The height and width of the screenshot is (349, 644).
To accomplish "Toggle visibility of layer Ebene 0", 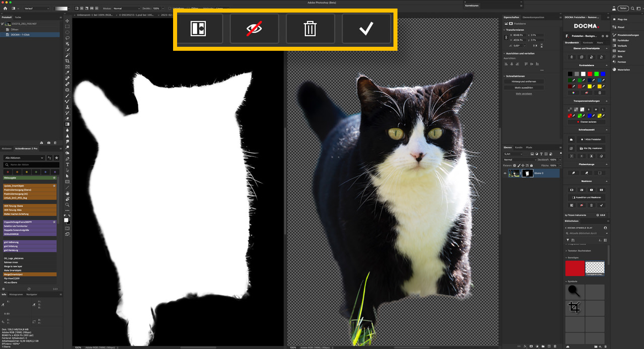I will [505, 173].
